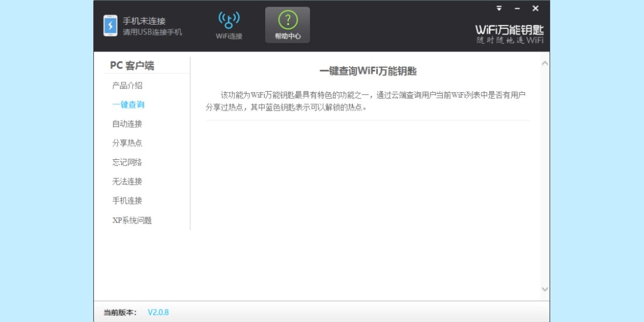Click the WiFi万能钥匙 logo
The image size is (644, 322).
[510, 34]
